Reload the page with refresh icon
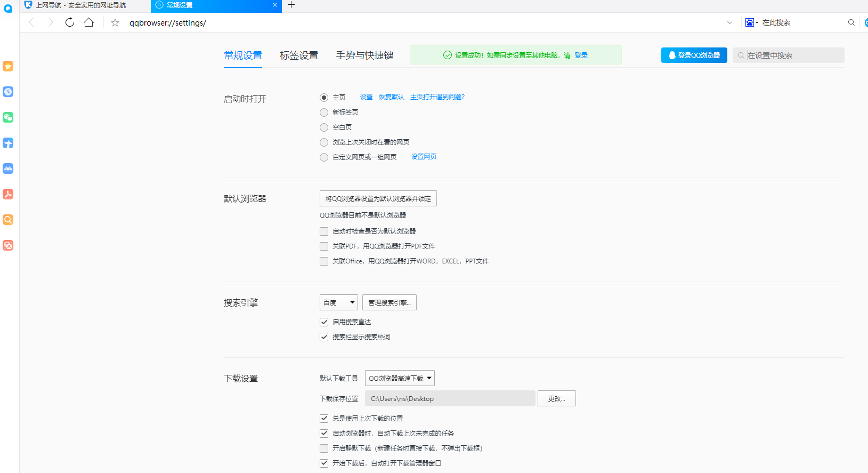This screenshot has width=868, height=473. point(70,22)
